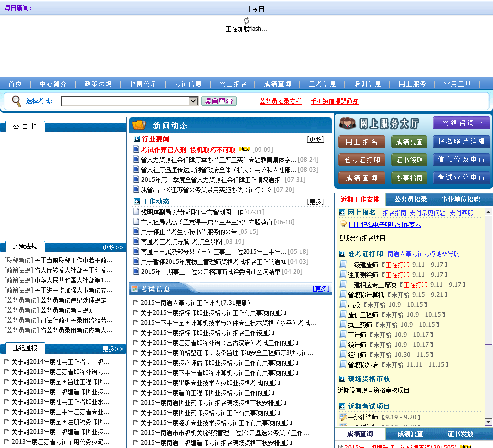Click the 考试查分申请 button
The image size is (493, 448).
point(461,177)
